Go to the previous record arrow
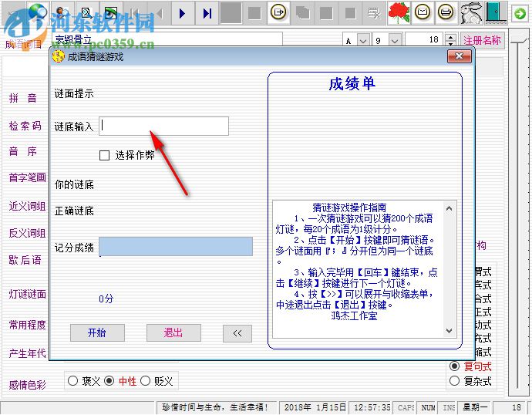The height and width of the screenshot is (415, 532). 159,13
